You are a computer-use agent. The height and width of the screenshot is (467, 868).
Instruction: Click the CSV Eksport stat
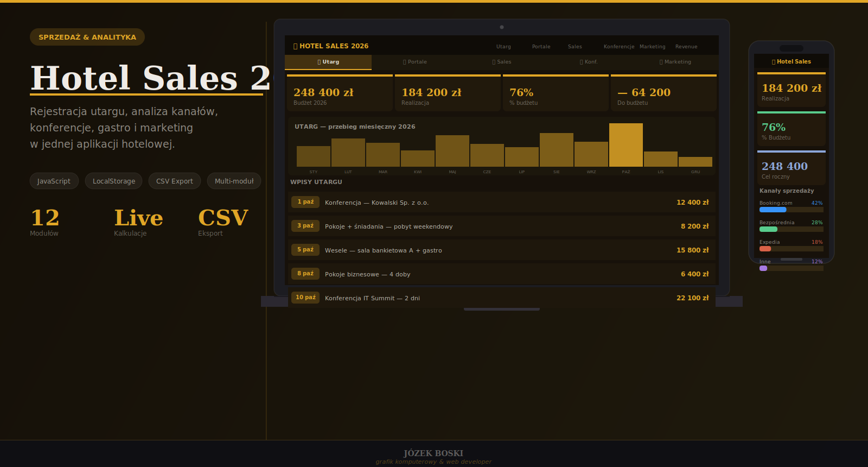click(223, 222)
